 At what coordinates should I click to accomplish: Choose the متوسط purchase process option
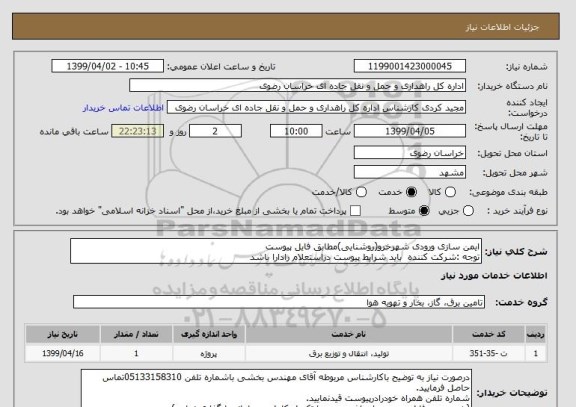[x=424, y=211]
